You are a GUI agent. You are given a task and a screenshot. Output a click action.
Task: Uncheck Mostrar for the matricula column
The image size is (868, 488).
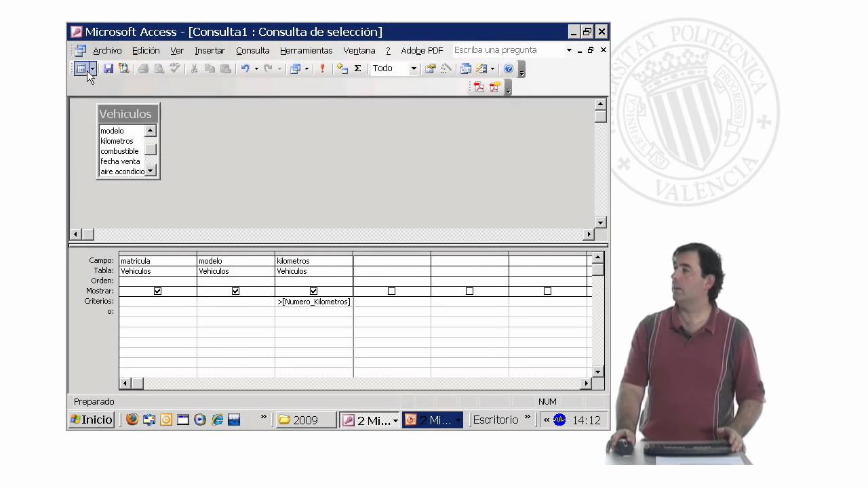(x=157, y=291)
